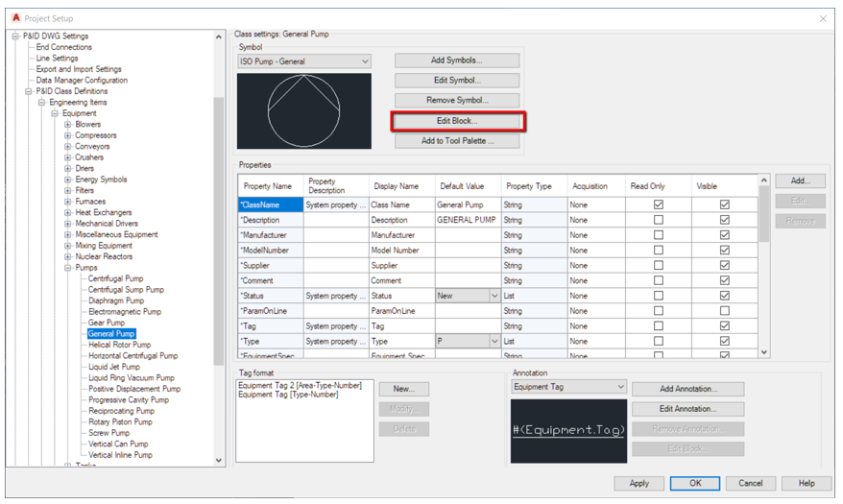This screenshot has width=843, height=504.
Task: Click the Remove Symbol button
Action: [x=457, y=100]
